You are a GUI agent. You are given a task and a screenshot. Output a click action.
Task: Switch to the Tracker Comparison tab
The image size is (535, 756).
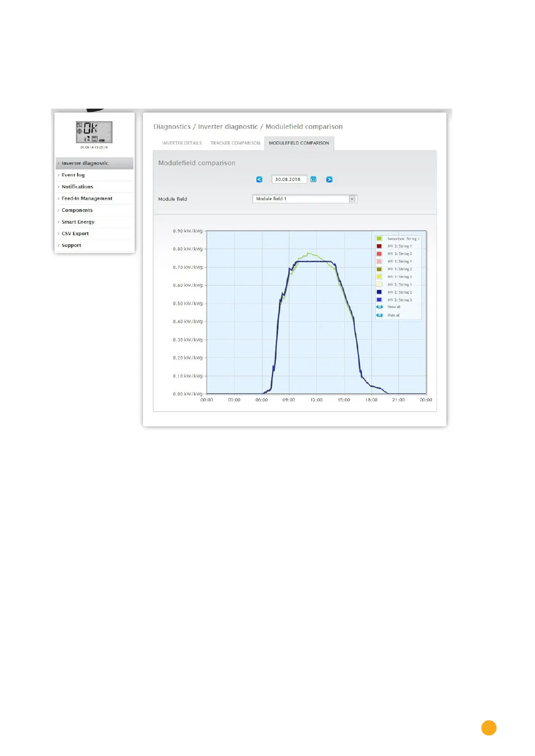click(235, 143)
